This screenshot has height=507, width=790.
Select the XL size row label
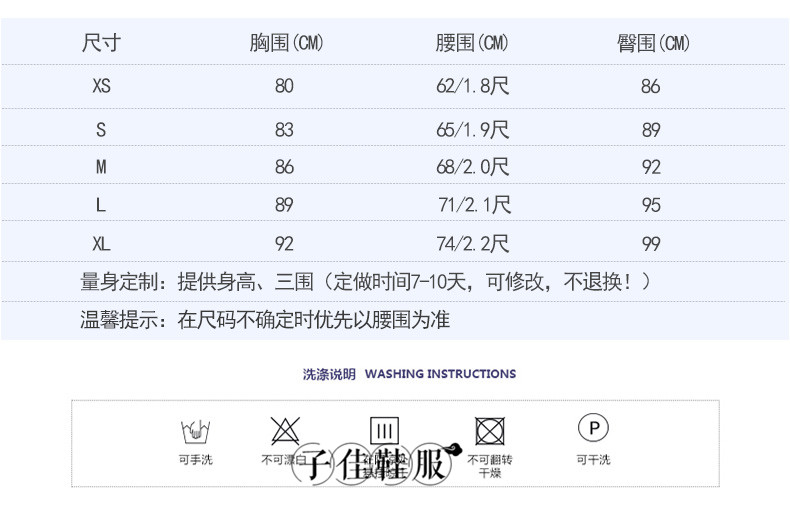tap(101, 244)
